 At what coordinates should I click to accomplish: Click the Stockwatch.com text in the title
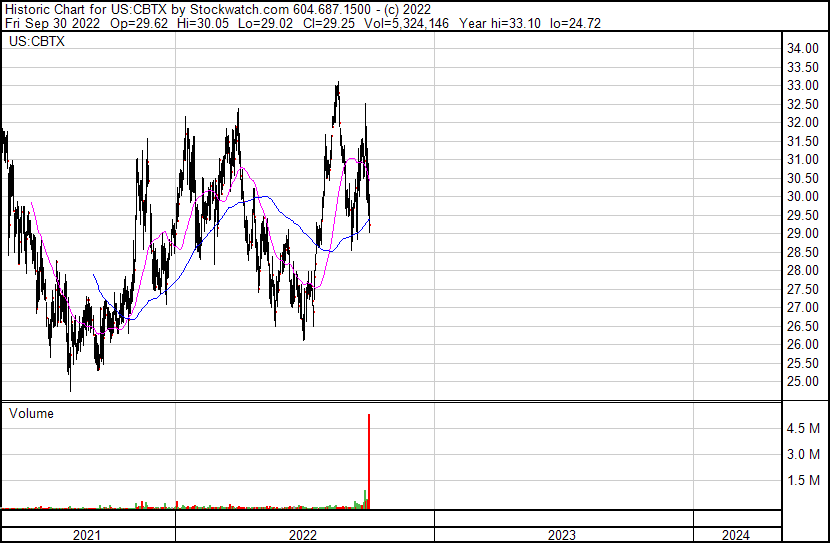(240, 10)
